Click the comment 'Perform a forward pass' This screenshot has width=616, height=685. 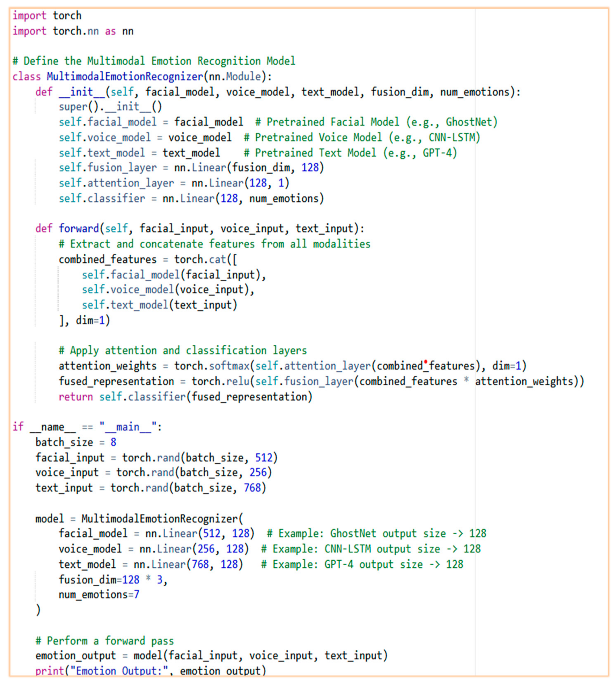105,641
